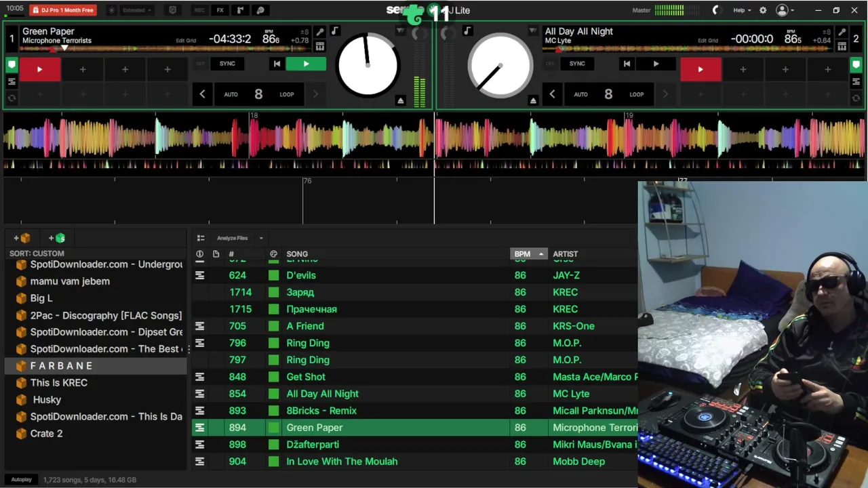Click Edit Grid on deck 1

click(186, 41)
